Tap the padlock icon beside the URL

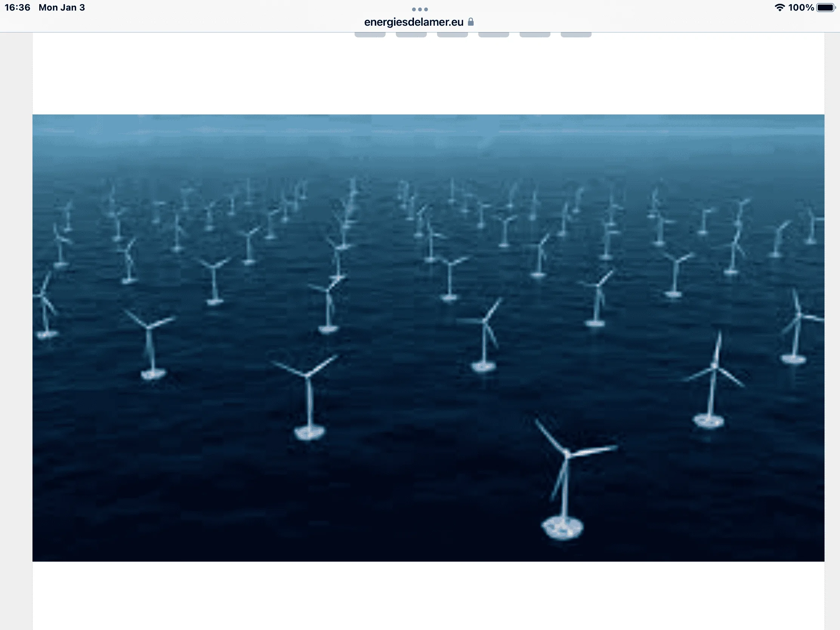pyautogui.click(x=471, y=22)
